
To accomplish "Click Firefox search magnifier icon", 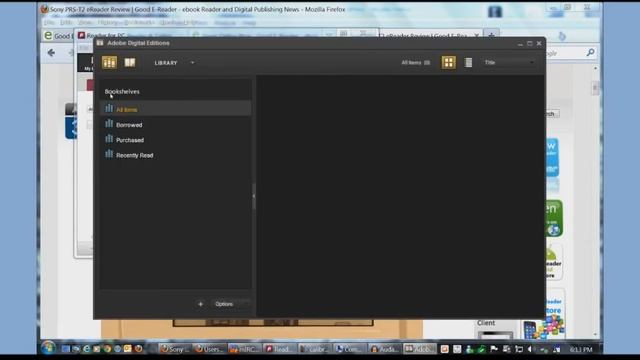I will pyautogui.click(x=590, y=52).
